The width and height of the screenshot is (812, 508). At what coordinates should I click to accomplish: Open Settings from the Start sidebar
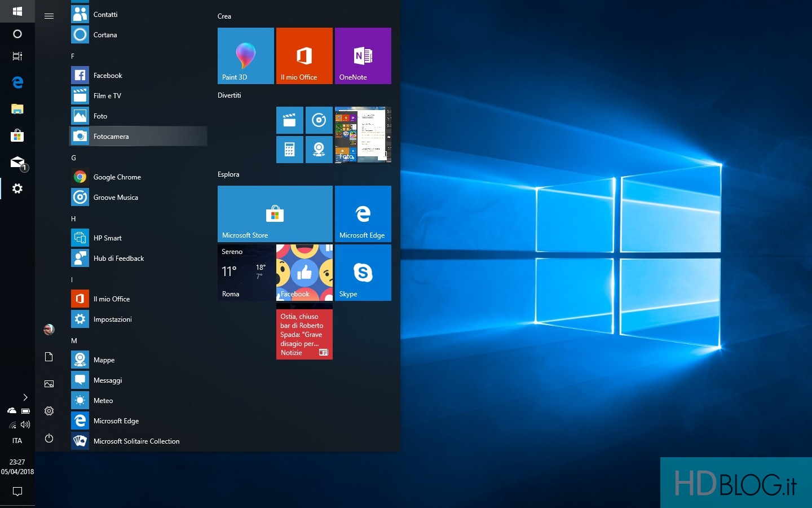[x=49, y=411]
